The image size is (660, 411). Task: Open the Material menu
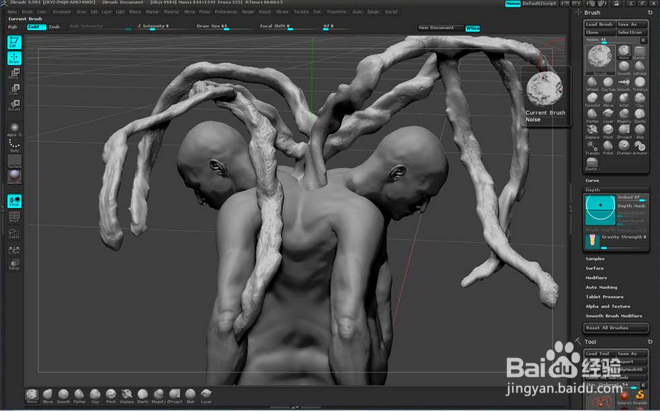pos(171,12)
